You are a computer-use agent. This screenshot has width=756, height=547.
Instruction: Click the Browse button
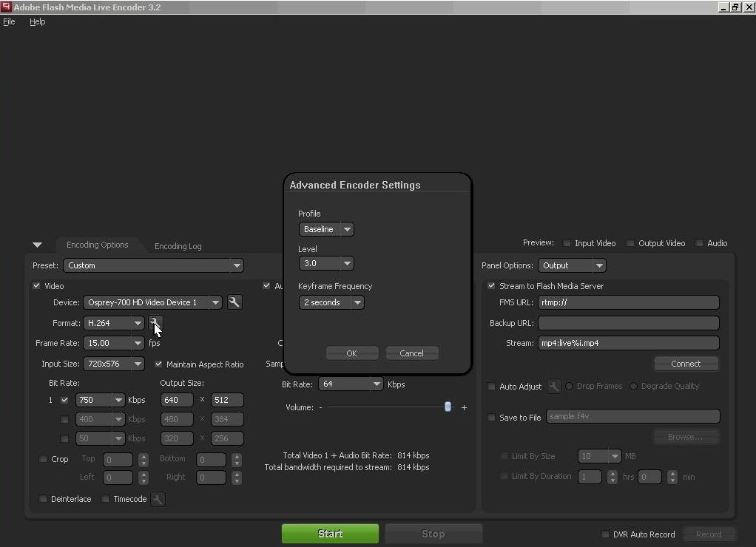tap(686, 437)
